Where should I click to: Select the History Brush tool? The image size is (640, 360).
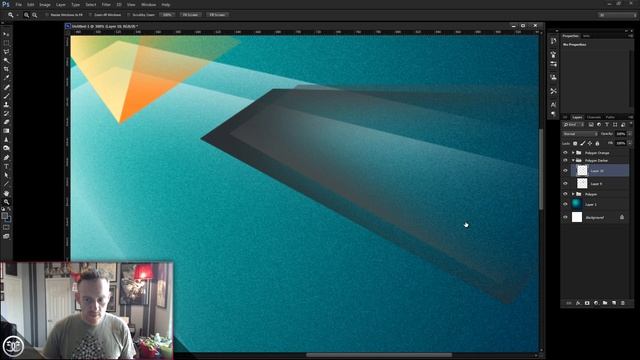(x=6, y=113)
